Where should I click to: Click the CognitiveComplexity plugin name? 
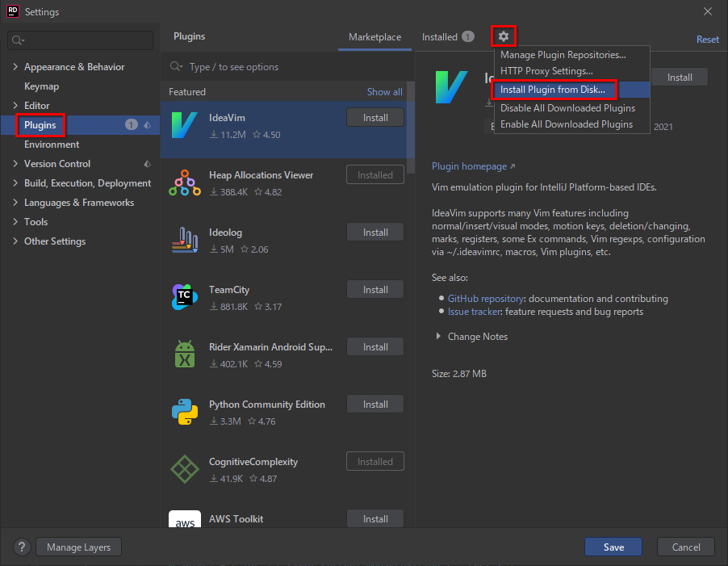(253, 462)
